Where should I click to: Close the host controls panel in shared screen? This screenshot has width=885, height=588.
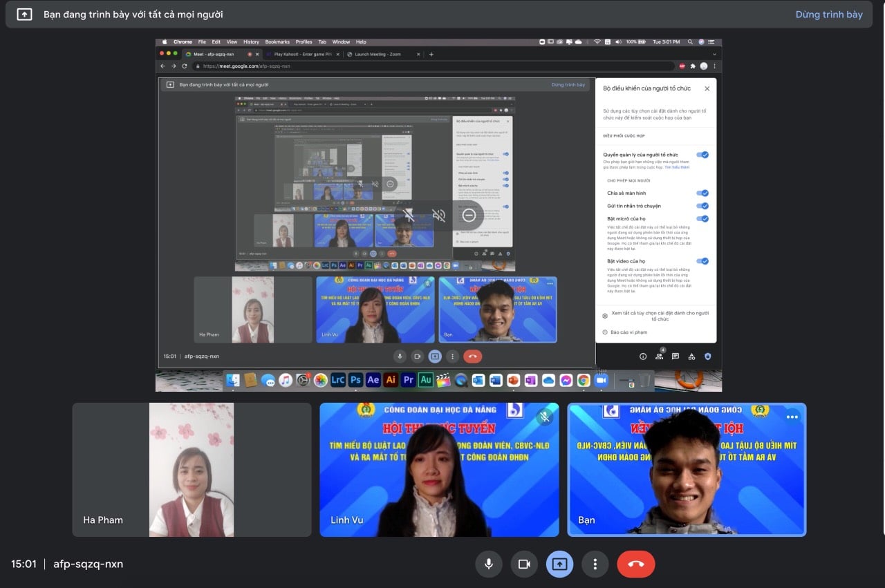point(707,88)
